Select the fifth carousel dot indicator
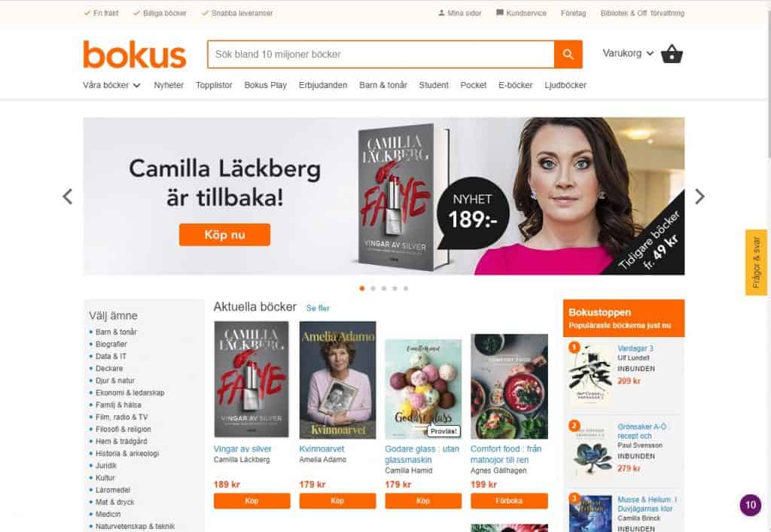Screen dimensions: 771x532 point(406,288)
